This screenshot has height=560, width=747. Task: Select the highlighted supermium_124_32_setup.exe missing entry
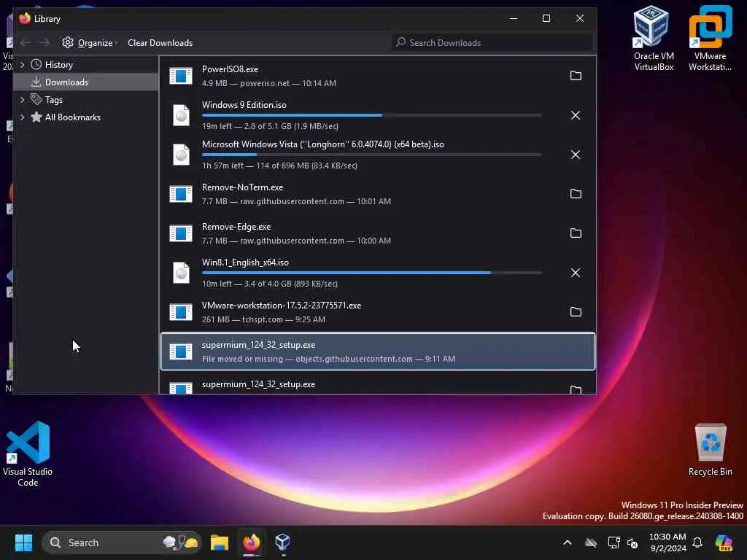(378, 351)
